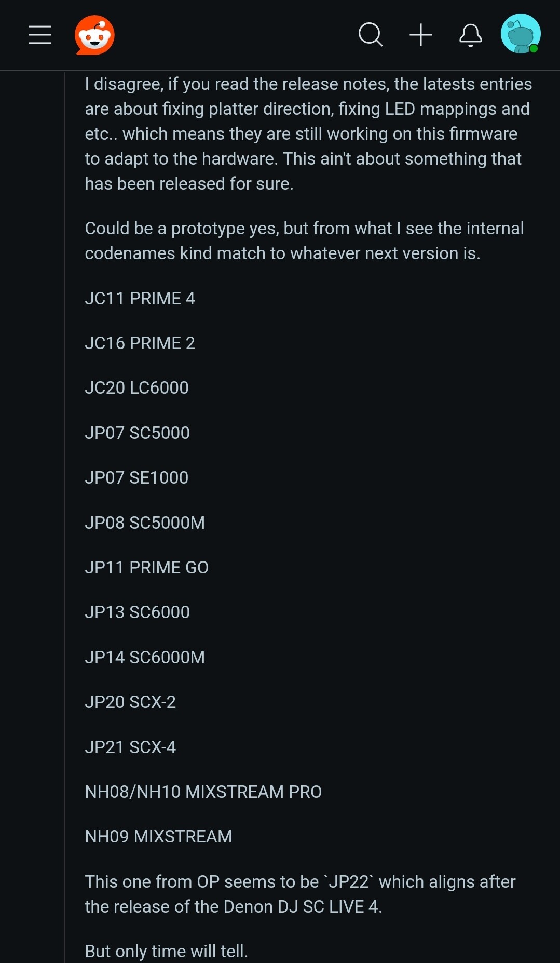Tap the 'JC20 LC6000' line
The height and width of the screenshot is (963, 560).
pos(137,388)
